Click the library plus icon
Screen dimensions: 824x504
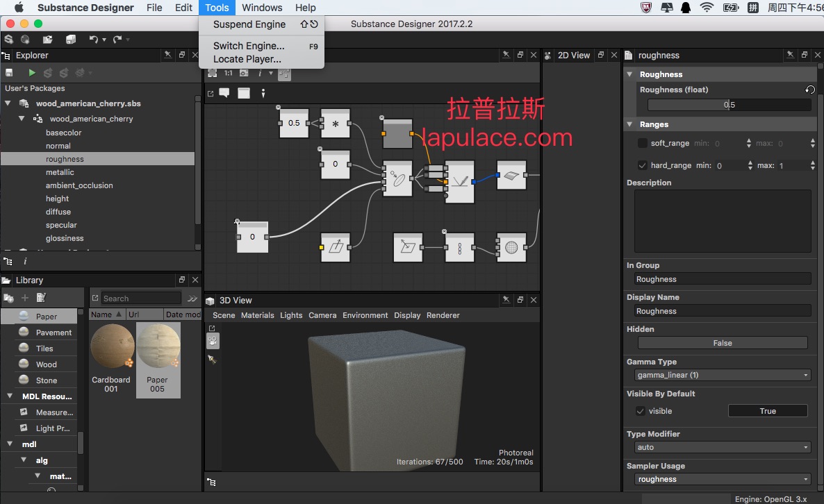coord(25,299)
